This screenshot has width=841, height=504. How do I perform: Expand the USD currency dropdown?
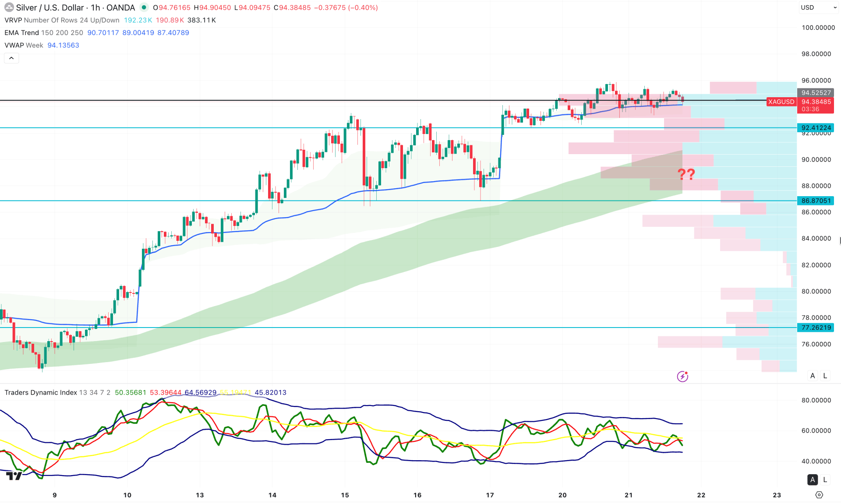[x=818, y=7]
